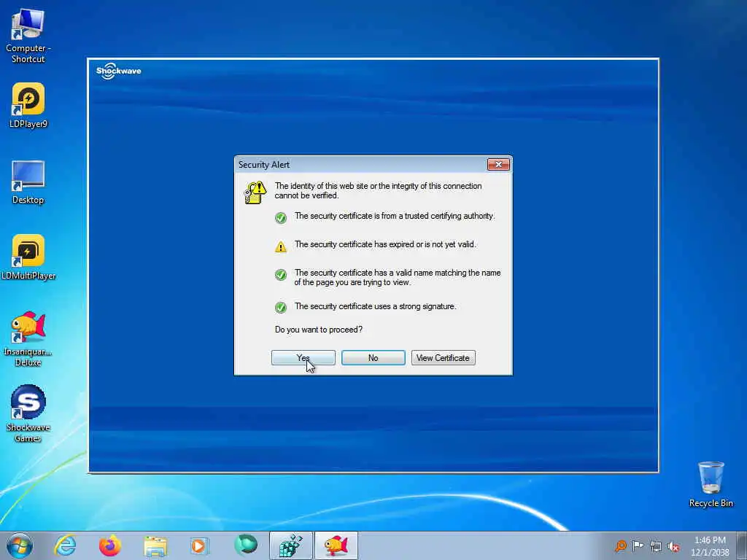Viewport: 747px width, 560px height.
Task: Select Insaniquarium Deluxe desktop icon
Action: (x=28, y=338)
